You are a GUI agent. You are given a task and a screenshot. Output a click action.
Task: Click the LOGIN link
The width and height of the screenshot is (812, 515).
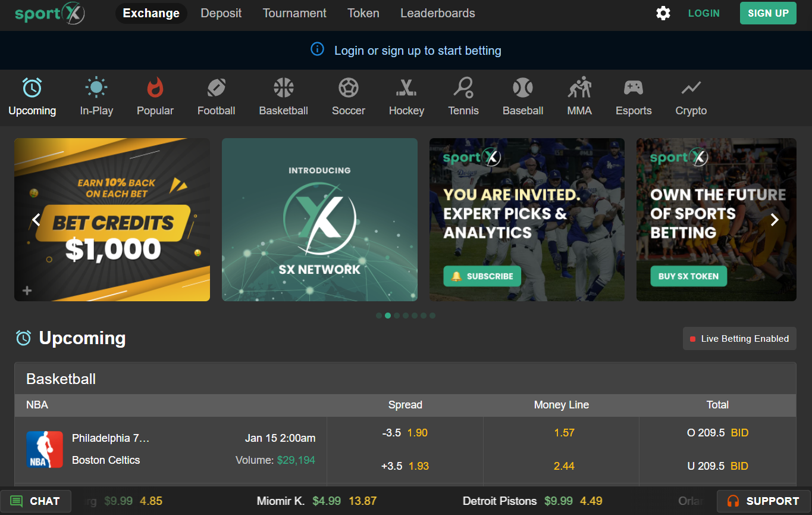point(704,13)
